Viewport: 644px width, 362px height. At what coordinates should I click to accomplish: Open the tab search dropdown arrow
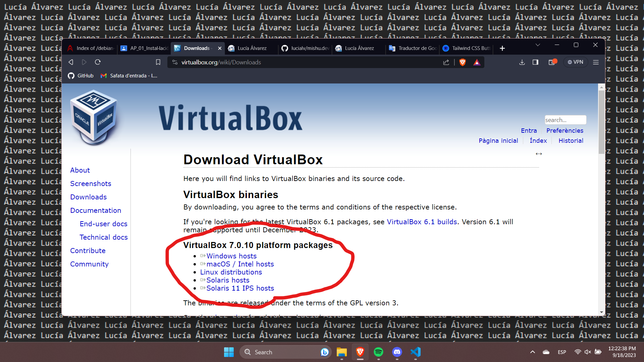coord(538,45)
